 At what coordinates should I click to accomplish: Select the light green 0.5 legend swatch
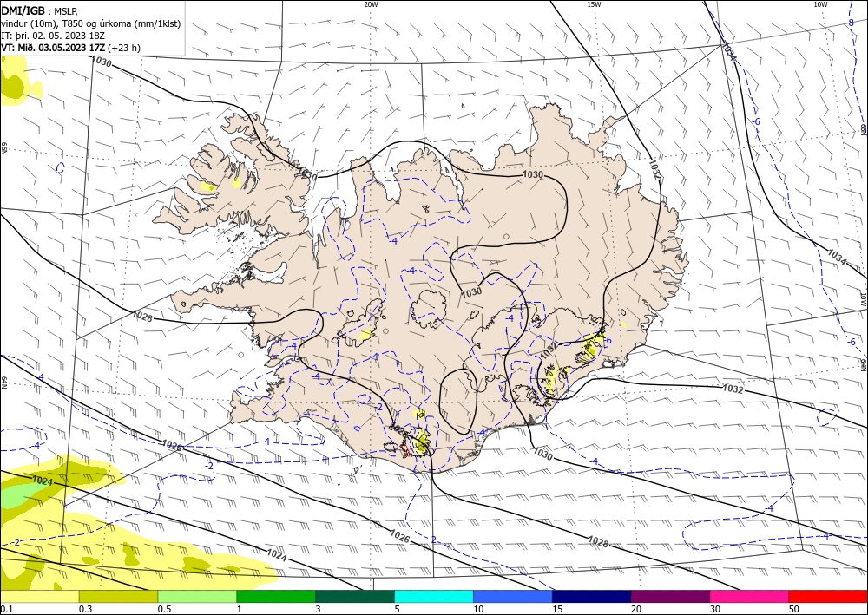click(x=197, y=596)
